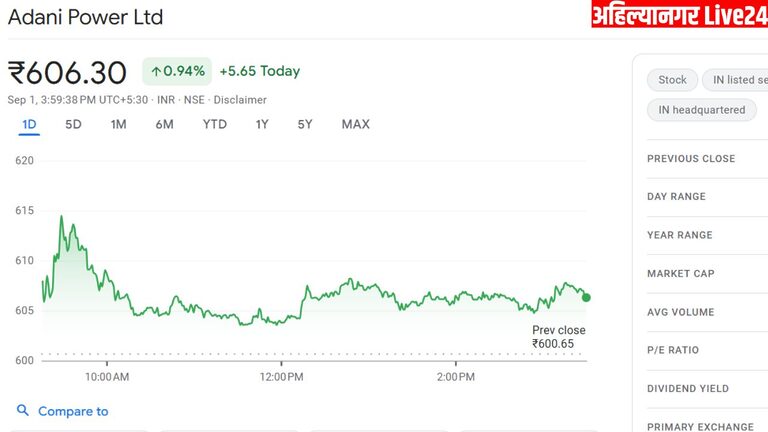The image size is (768, 432).
Task: Switch to the 5D chart tab
Action: [x=73, y=124]
